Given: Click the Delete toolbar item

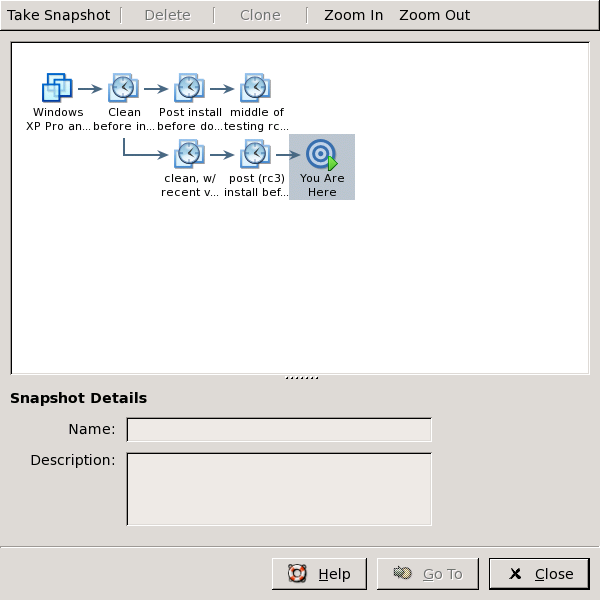Looking at the screenshot, I should (x=167, y=15).
